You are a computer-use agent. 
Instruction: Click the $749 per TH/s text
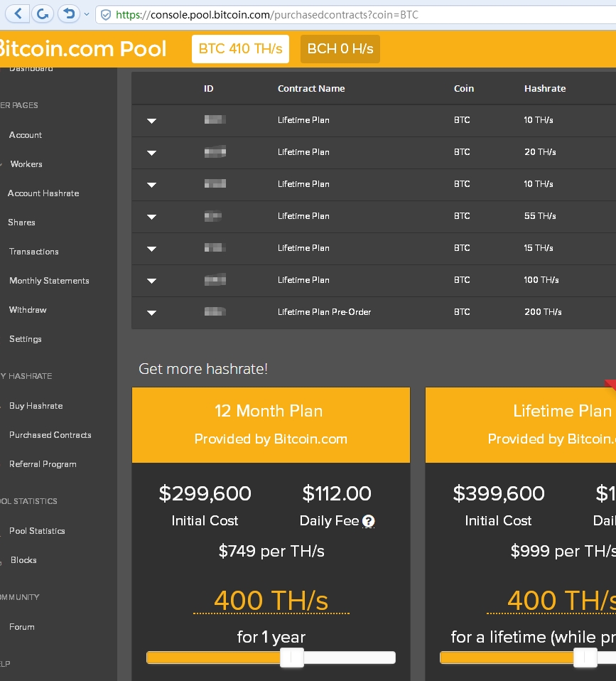click(x=271, y=551)
